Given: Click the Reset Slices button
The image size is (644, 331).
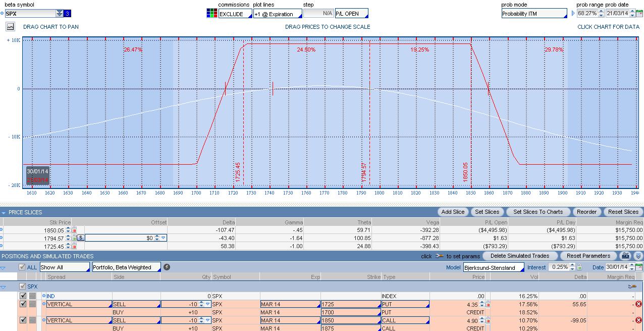Looking at the screenshot, I should coord(623,212).
